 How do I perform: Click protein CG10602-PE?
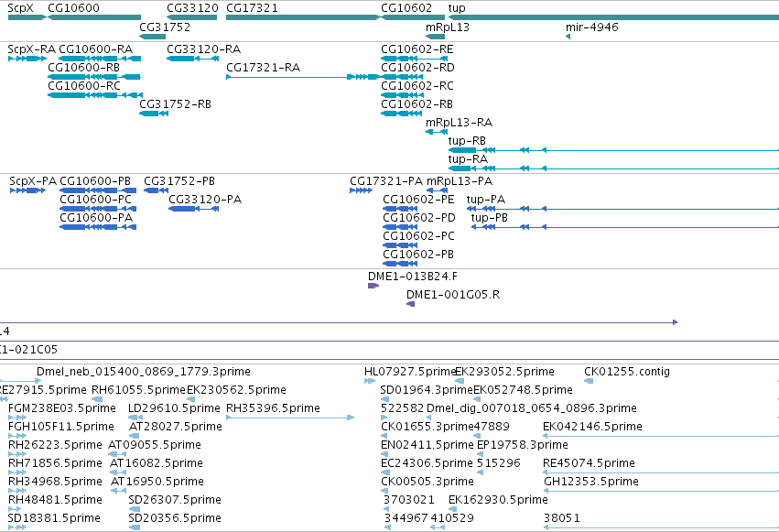coord(400,209)
